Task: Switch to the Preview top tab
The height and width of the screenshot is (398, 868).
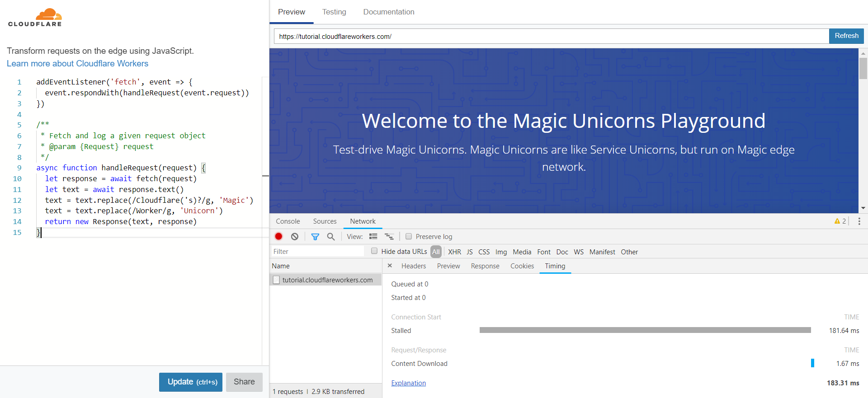Action: (x=292, y=12)
